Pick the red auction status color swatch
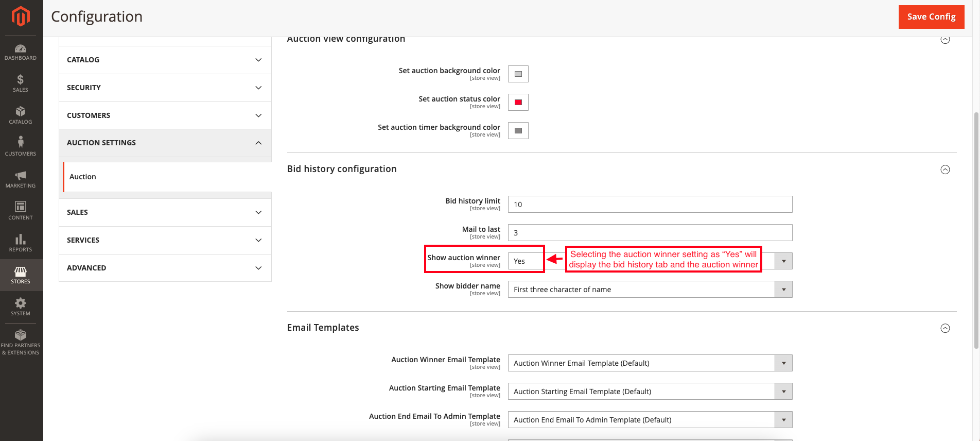This screenshot has width=980, height=441. tap(518, 103)
